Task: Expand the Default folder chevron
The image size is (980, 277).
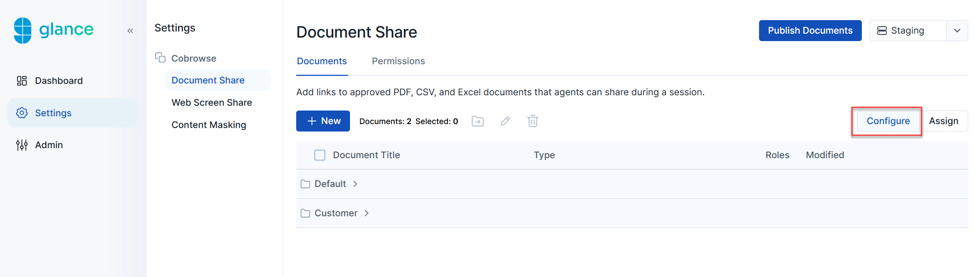Action: click(x=355, y=184)
